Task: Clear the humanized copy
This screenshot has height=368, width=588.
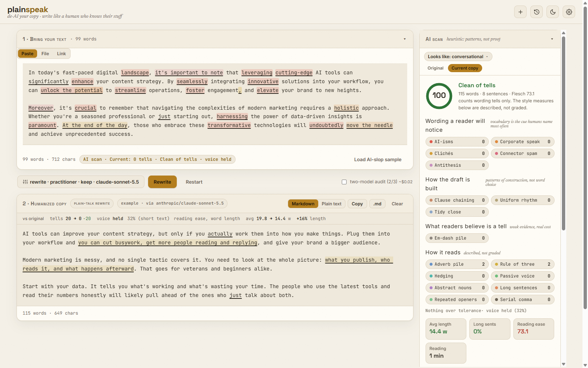Action: point(397,204)
